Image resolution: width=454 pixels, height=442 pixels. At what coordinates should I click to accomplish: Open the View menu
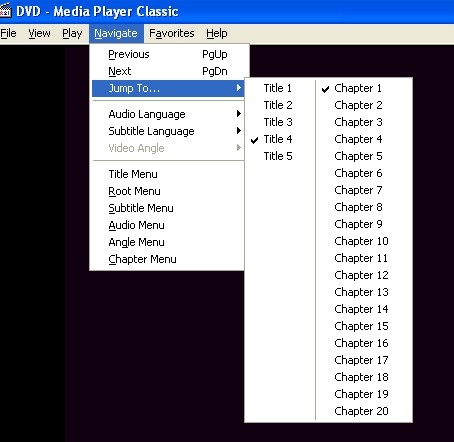[39, 33]
